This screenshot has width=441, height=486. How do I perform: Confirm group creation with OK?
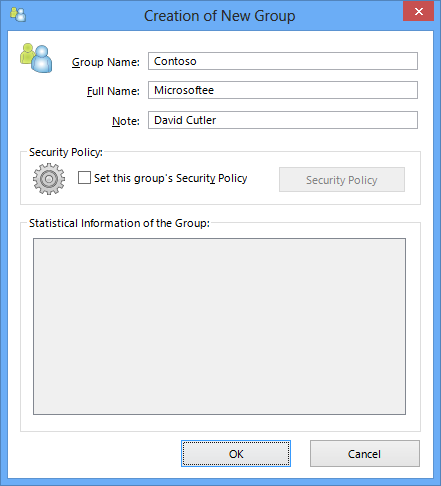pos(236,454)
